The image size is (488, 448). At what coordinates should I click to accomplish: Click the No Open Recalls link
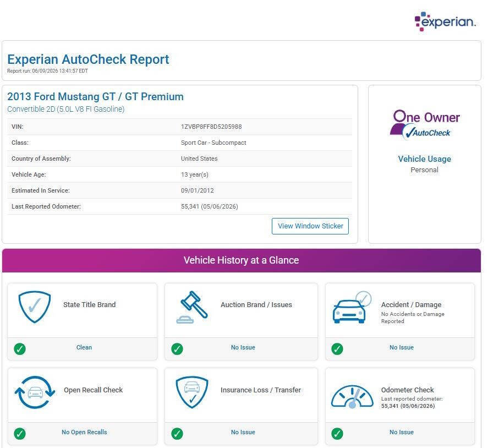click(x=84, y=432)
